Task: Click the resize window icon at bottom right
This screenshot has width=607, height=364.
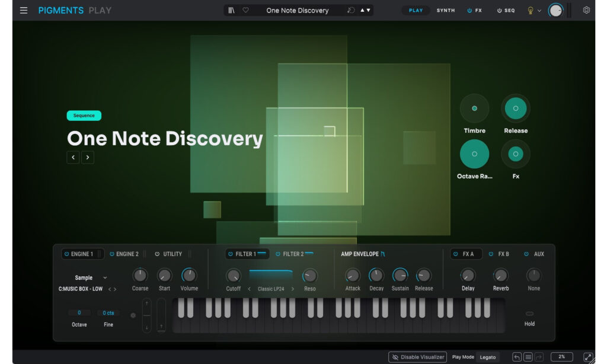Action: (x=588, y=357)
